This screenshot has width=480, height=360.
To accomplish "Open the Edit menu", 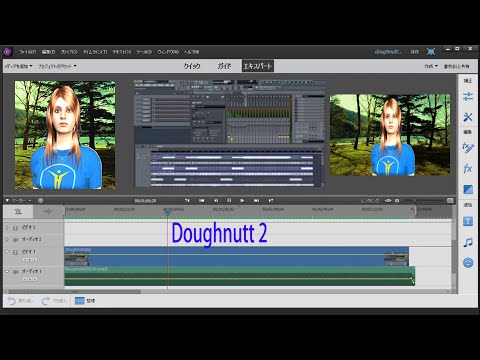I will click(49, 52).
